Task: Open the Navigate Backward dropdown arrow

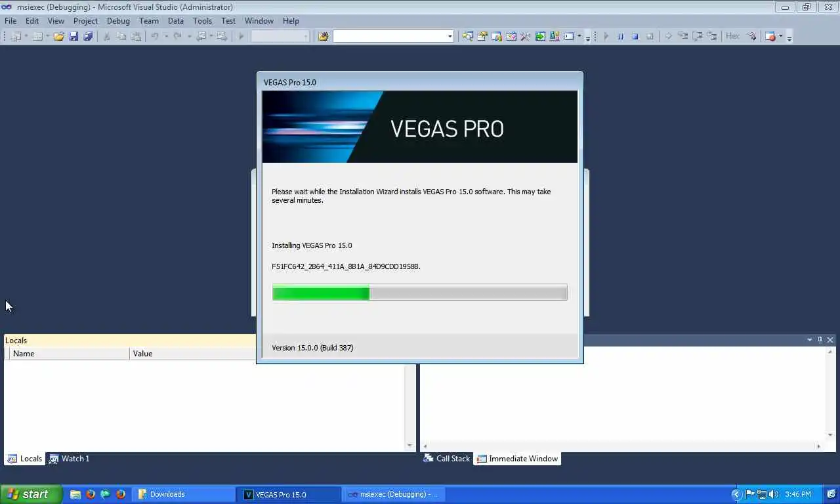Action: pyautogui.click(x=211, y=36)
